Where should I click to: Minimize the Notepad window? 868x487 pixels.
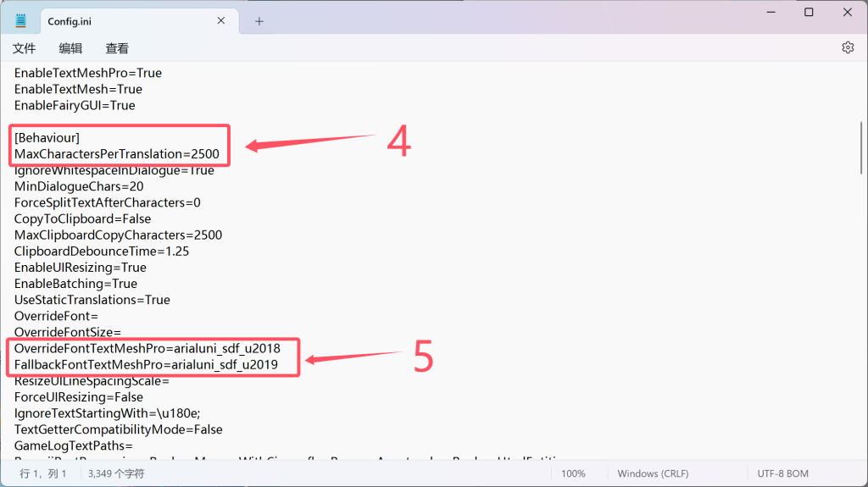click(x=770, y=12)
